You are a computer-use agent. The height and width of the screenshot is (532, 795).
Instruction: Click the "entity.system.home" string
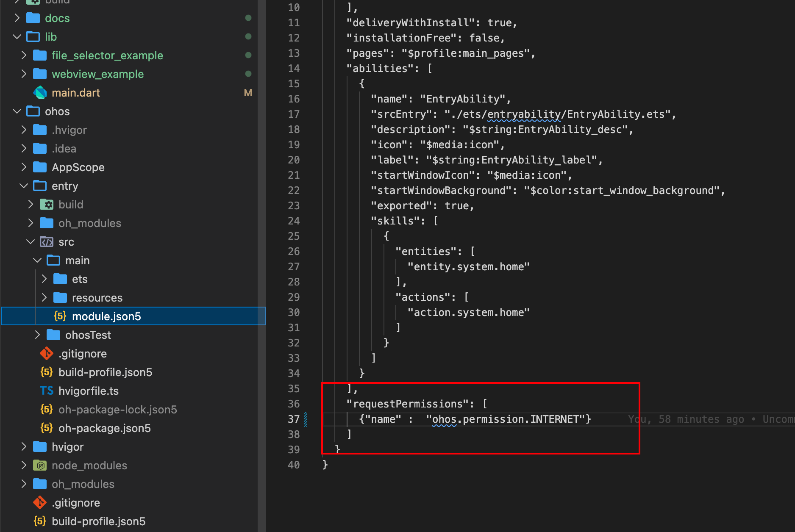(x=468, y=266)
